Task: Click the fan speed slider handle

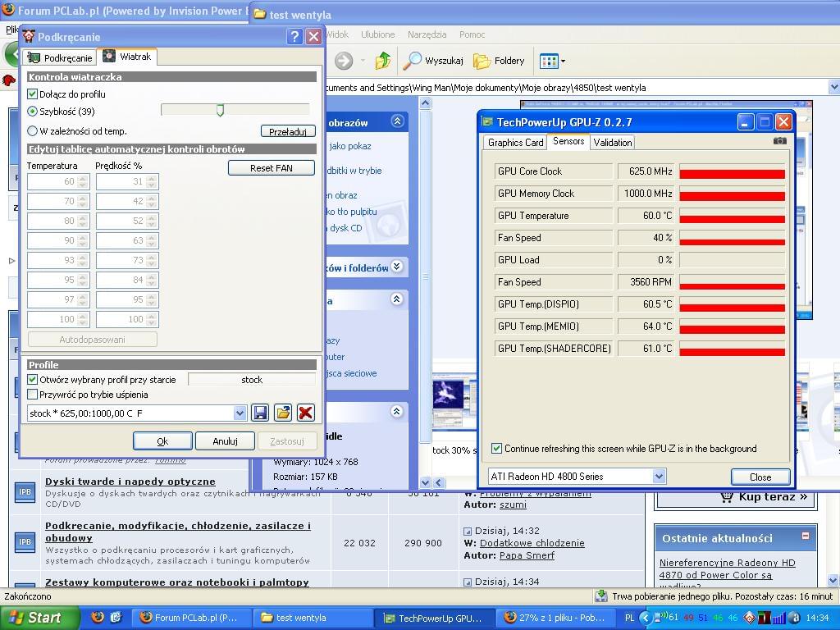Action: (x=220, y=110)
